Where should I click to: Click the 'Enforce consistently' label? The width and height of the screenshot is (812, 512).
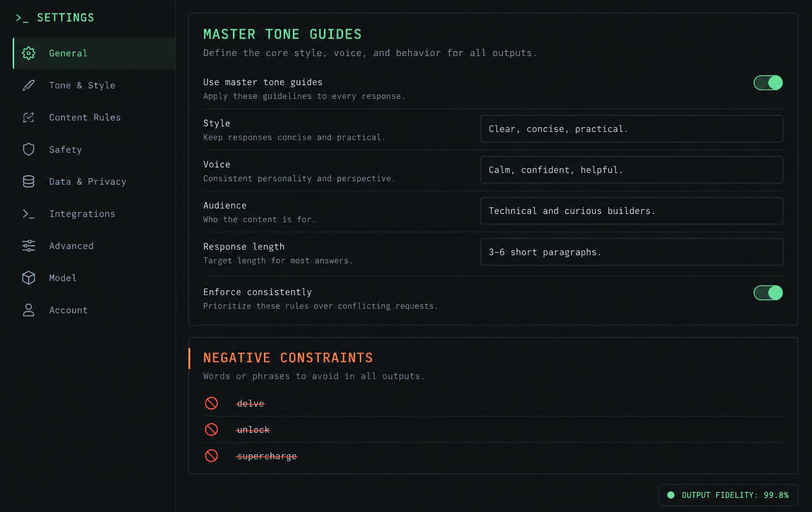[x=257, y=292]
